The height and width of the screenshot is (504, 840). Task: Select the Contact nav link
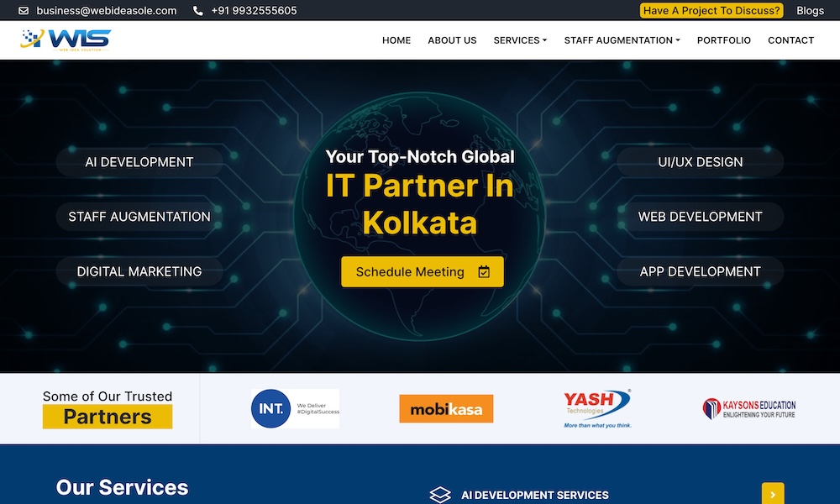[790, 40]
